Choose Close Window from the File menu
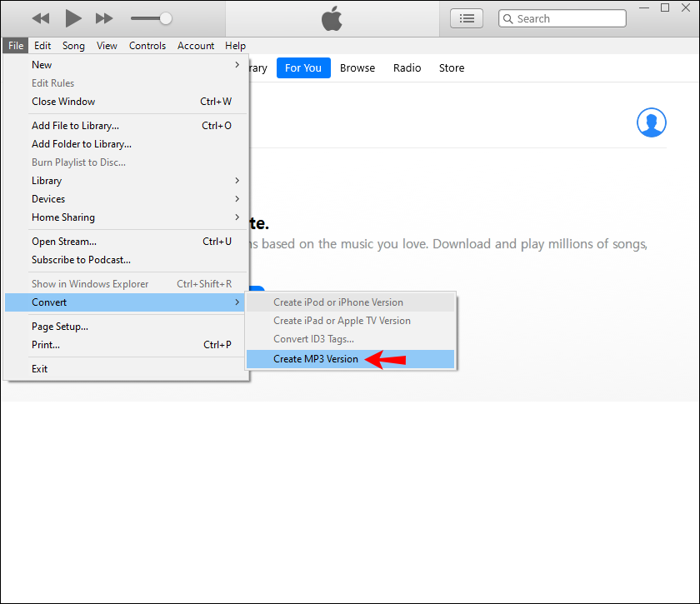Screen dimensions: 700x604 click(x=125, y=102)
